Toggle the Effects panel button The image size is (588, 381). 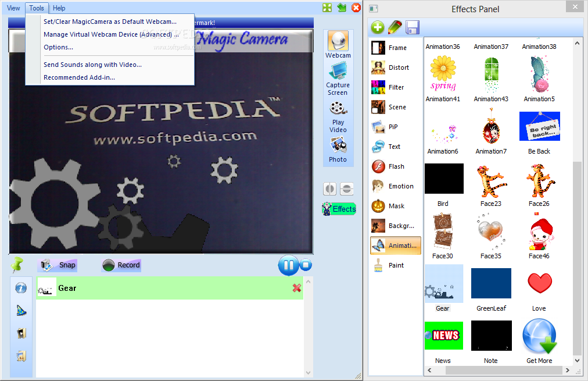339,209
